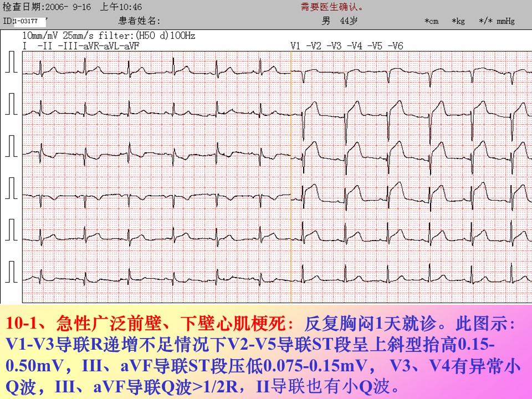Click the calibration pulse of aVL row
The width and height of the screenshot is (532, 399).
pos(12,229)
